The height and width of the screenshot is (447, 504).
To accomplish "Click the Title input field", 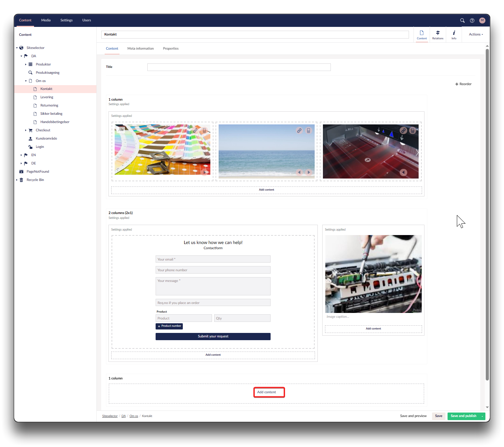I will [x=239, y=67].
